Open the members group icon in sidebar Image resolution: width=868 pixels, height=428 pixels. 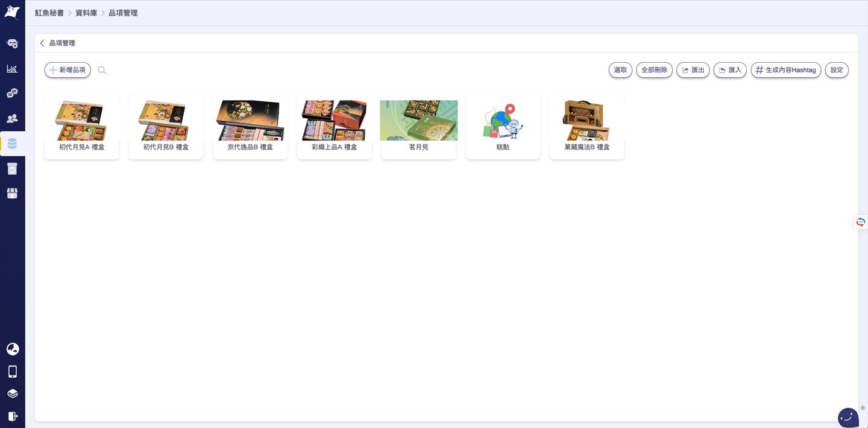(12, 119)
